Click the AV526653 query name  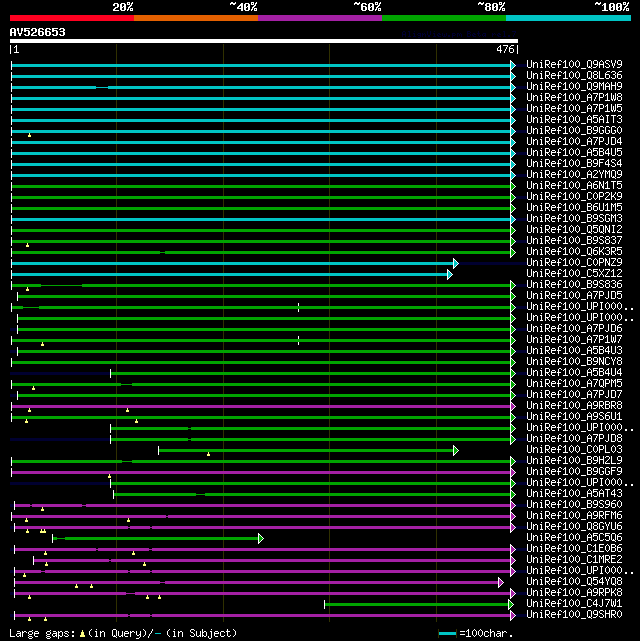point(38,32)
